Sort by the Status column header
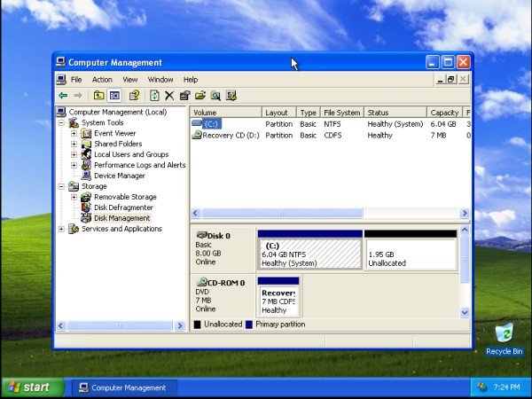 pos(395,113)
